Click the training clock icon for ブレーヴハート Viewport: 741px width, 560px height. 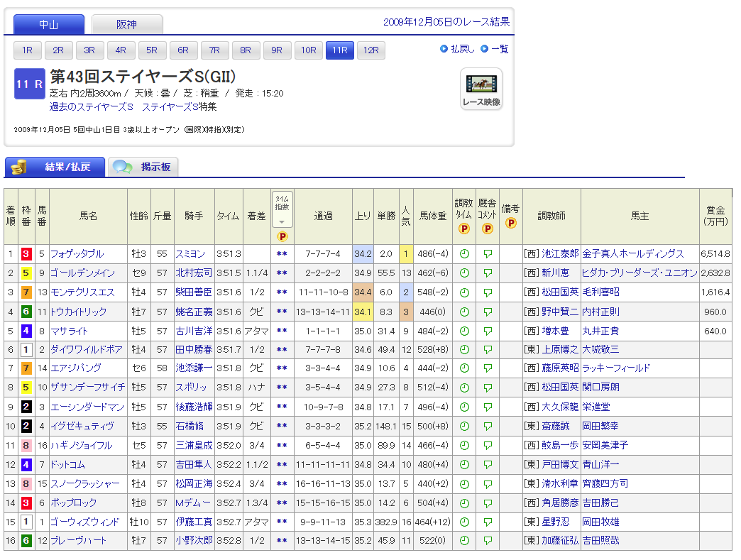[x=464, y=541]
